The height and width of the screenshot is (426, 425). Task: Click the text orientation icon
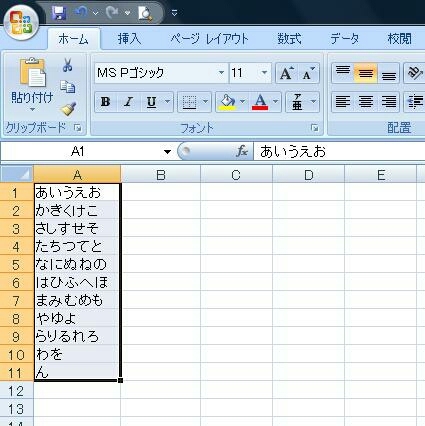coord(414,73)
